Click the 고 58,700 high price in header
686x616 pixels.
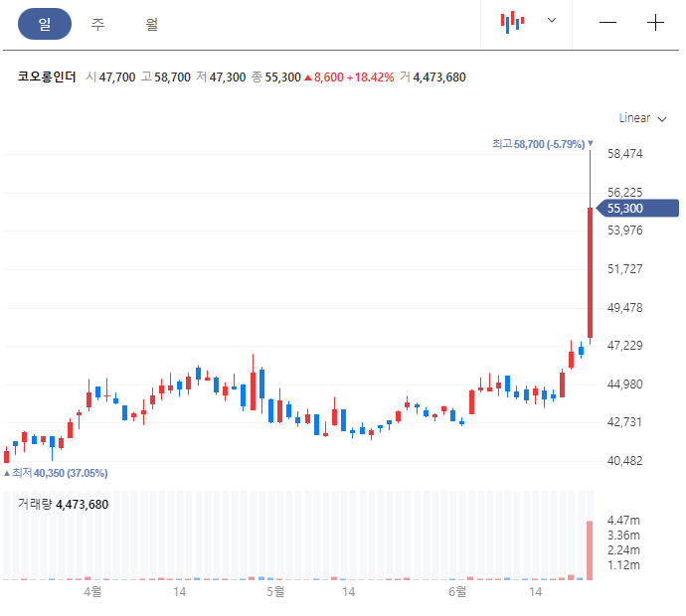tap(166, 77)
